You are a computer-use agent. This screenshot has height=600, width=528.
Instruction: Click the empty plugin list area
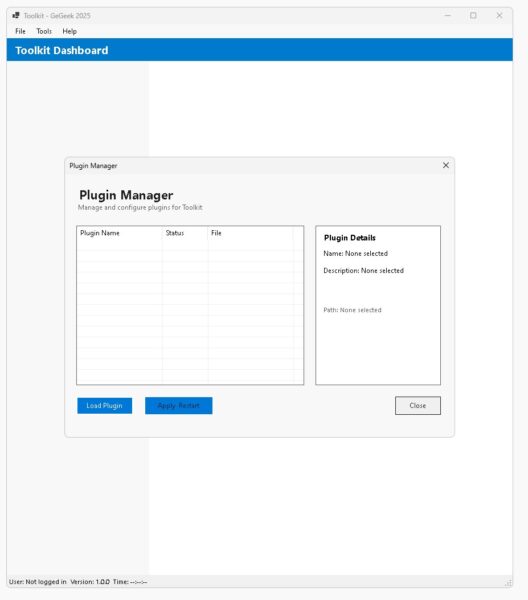pos(190,311)
